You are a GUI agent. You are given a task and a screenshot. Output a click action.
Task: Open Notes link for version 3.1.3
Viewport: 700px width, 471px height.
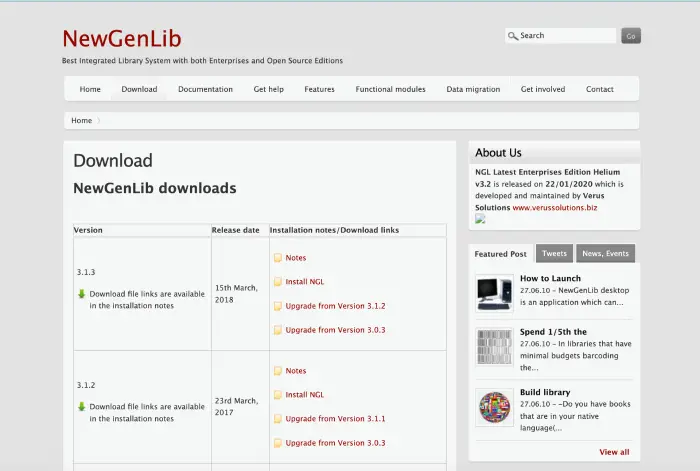(x=296, y=258)
